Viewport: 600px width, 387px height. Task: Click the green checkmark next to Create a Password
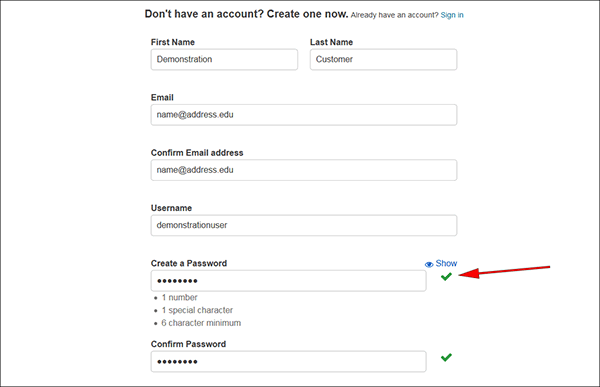446,276
